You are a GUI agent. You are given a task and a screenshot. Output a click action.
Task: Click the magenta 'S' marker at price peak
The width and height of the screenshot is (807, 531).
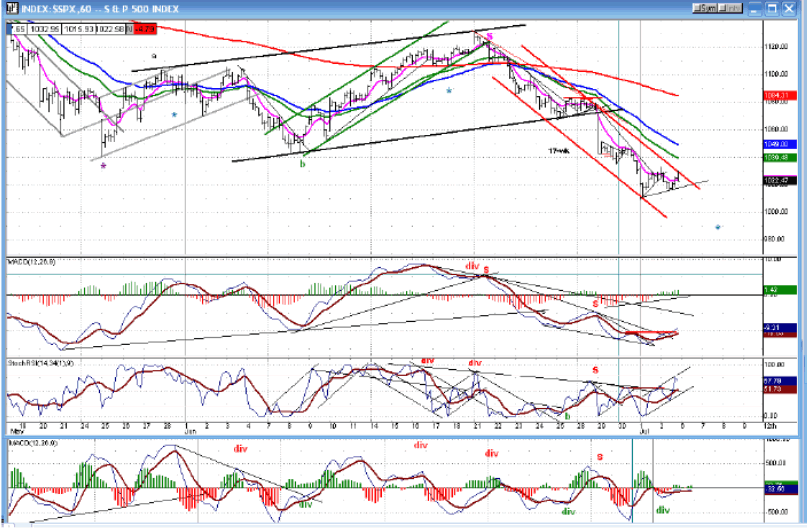pos(489,36)
